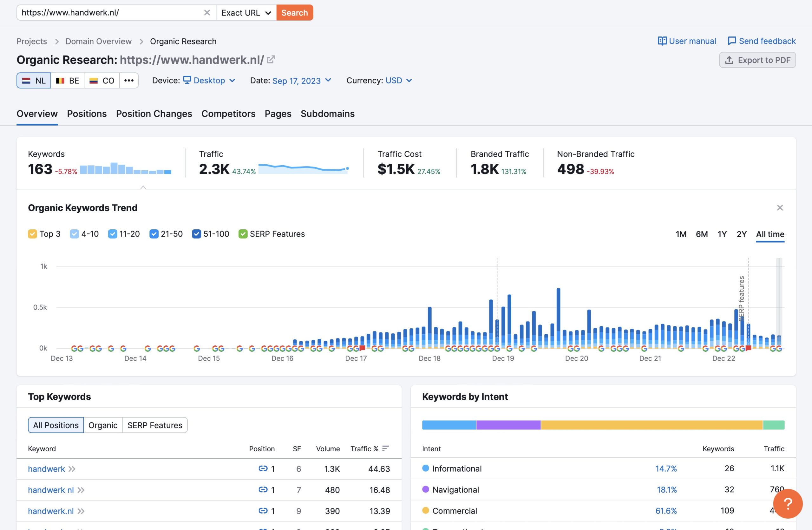Viewport: 812px width, 530px height.
Task: Set chart range to 1Y
Action: 722,234
